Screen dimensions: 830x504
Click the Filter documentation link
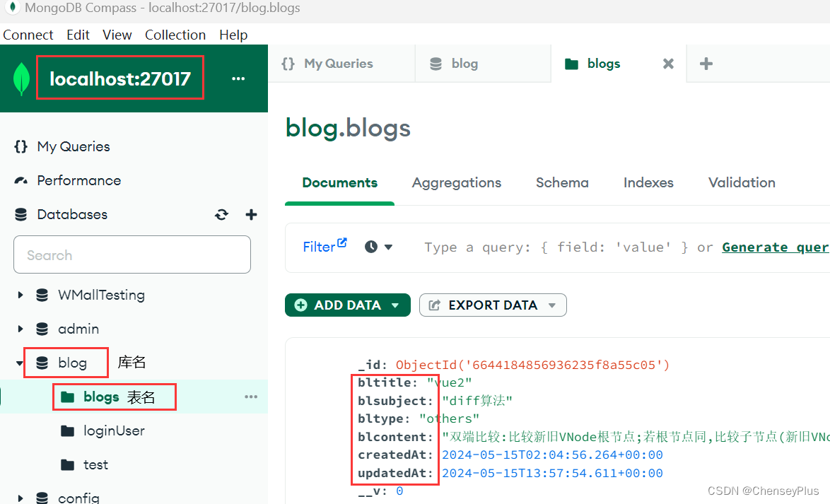click(325, 246)
